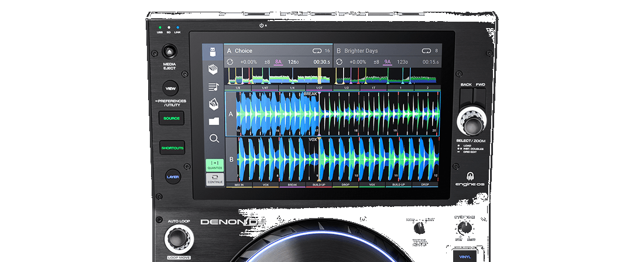Tap the VOX marker on waveform B
This screenshot has width=644, height=262.
coord(313,140)
